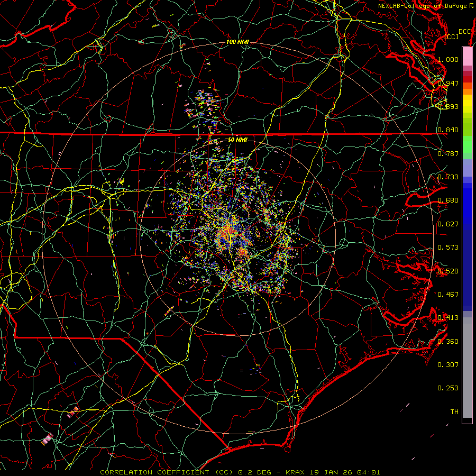Click the 100 NMI range ring label
The image size is (476, 476).
(x=237, y=42)
